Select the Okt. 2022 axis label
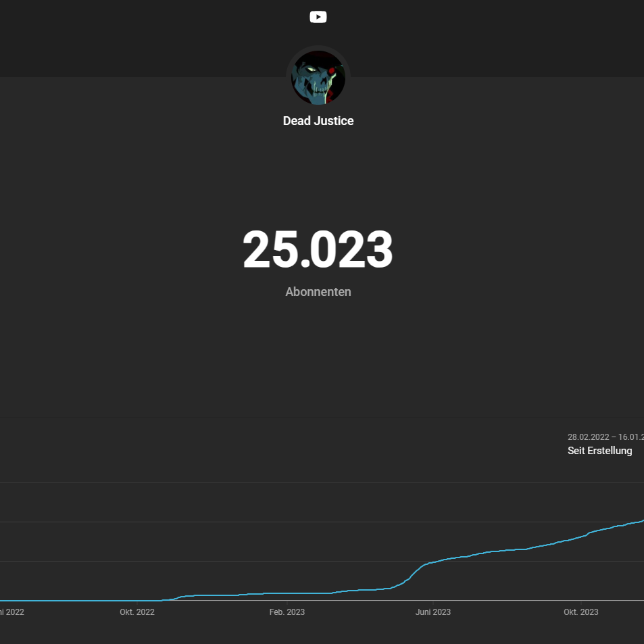 137,612
